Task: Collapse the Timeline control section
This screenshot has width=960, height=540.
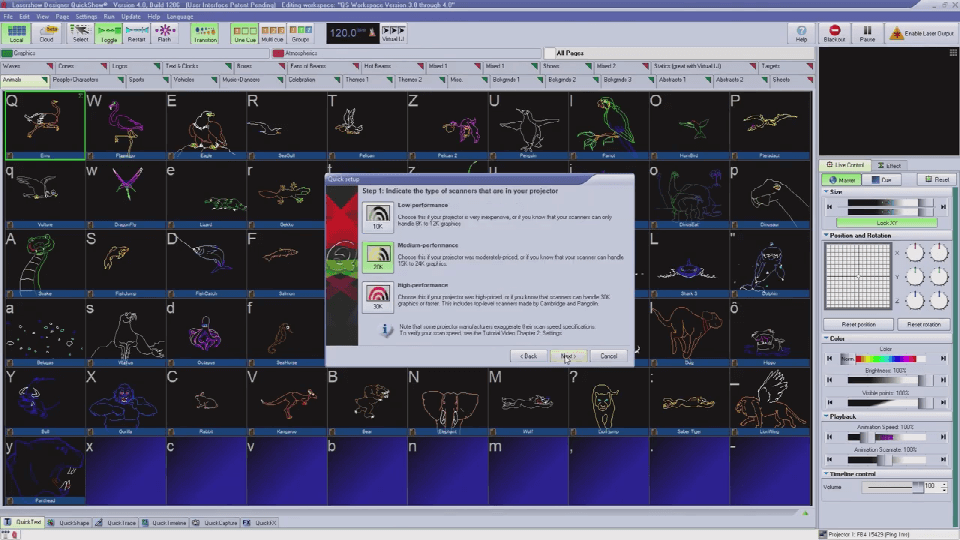Action: (x=826, y=474)
